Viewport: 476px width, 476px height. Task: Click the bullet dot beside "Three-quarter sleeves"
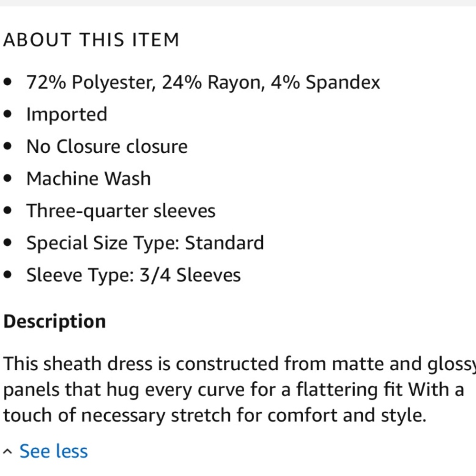coord(7,211)
